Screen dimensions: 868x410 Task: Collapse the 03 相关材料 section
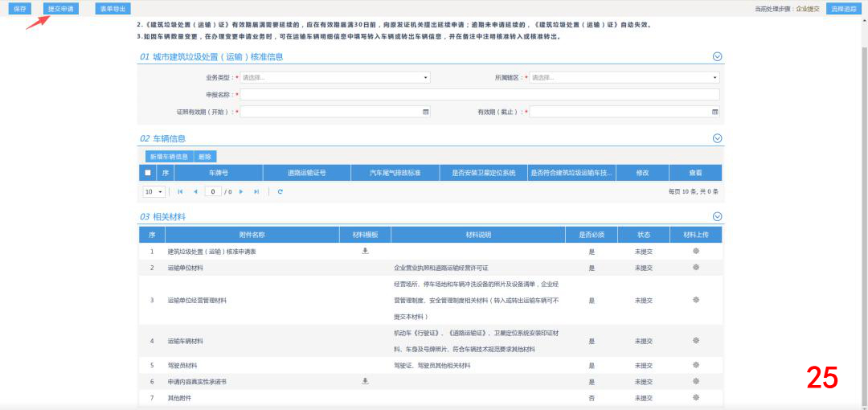[x=718, y=216]
